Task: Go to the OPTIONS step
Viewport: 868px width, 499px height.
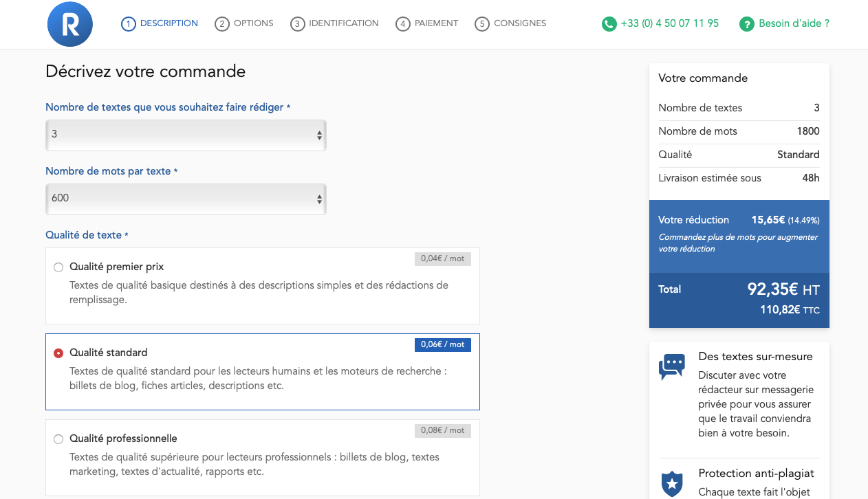Action: coord(253,23)
